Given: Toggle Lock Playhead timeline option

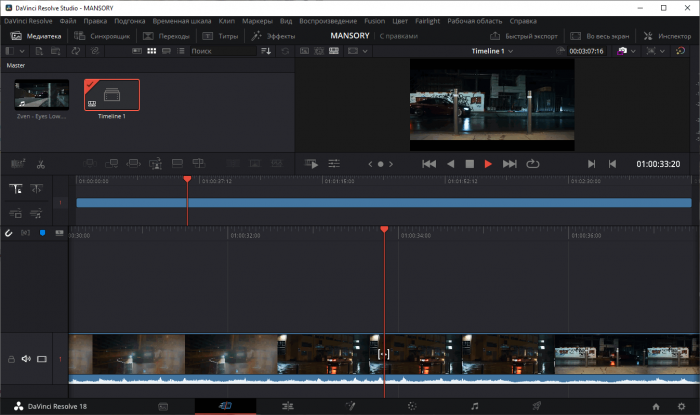Looking at the screenshot, I should pos(16,189).
